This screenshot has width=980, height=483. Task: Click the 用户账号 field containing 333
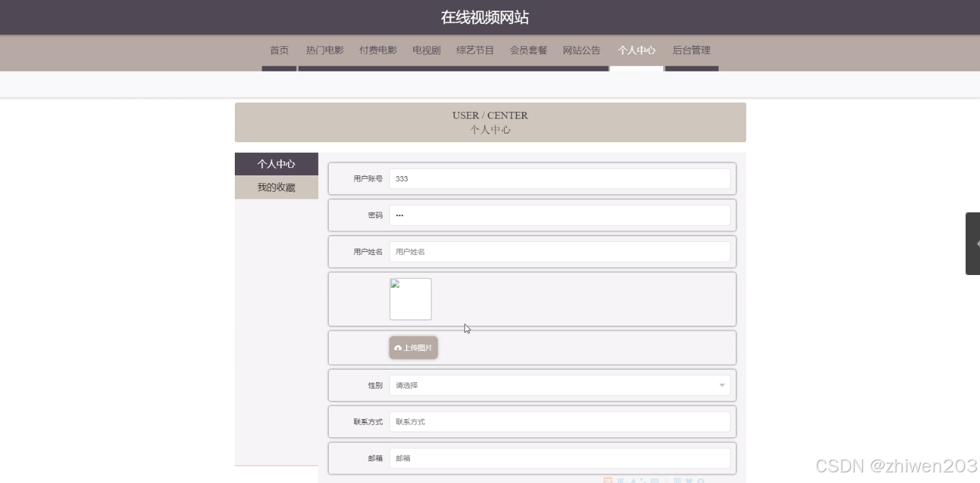click(x=560, y=179)
